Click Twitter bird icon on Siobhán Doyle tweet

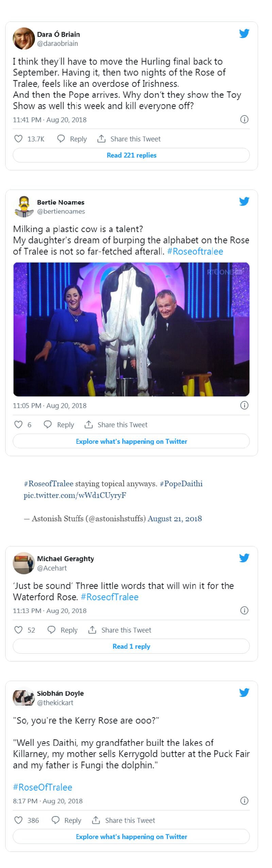pos(244,692)
